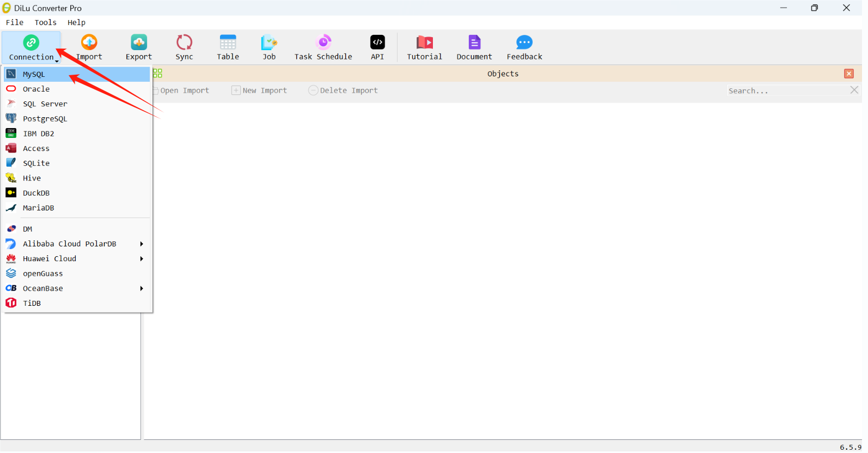Select IBM DB2 connection entry
This screenshot has height=453, width=868.
77,134
